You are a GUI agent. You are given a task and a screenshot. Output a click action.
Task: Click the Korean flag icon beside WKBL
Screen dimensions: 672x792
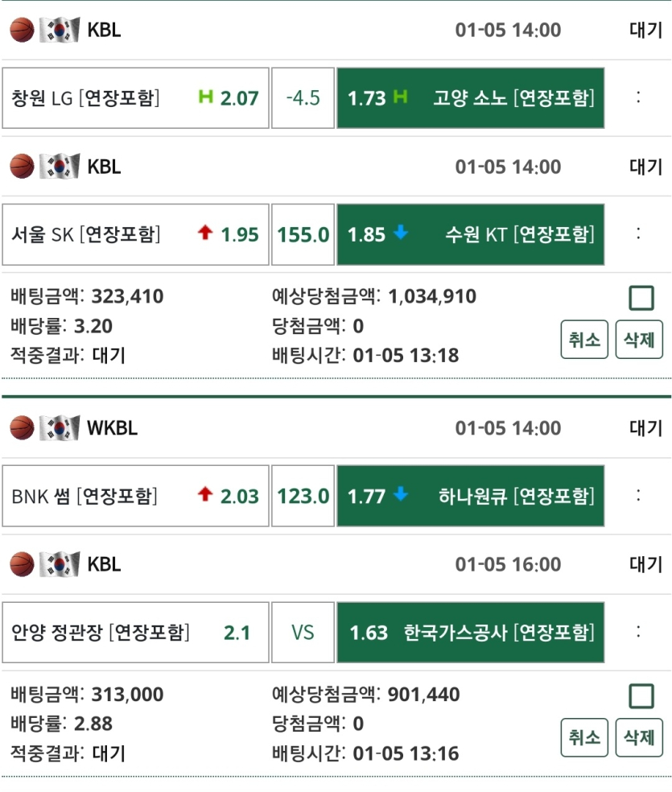coord(60,427)
